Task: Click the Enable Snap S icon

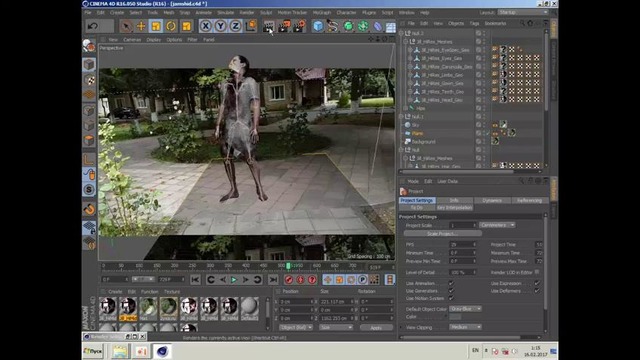Action: (89, 189)
